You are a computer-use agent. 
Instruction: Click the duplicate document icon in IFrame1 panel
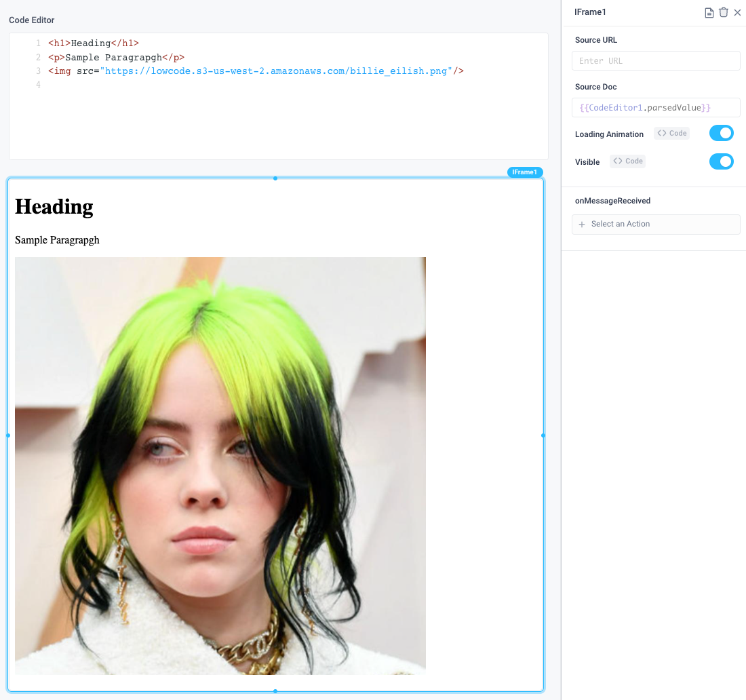(709, 12)
